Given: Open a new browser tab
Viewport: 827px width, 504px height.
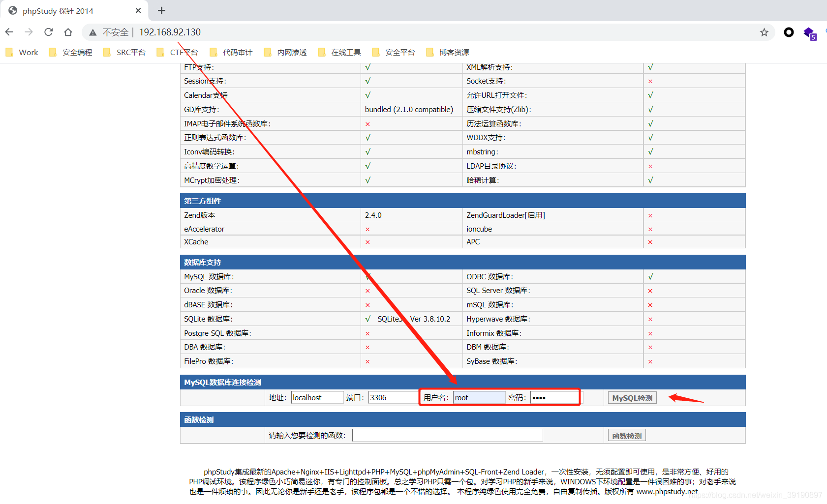Looking at the screenshot, I should click(161, 10).
